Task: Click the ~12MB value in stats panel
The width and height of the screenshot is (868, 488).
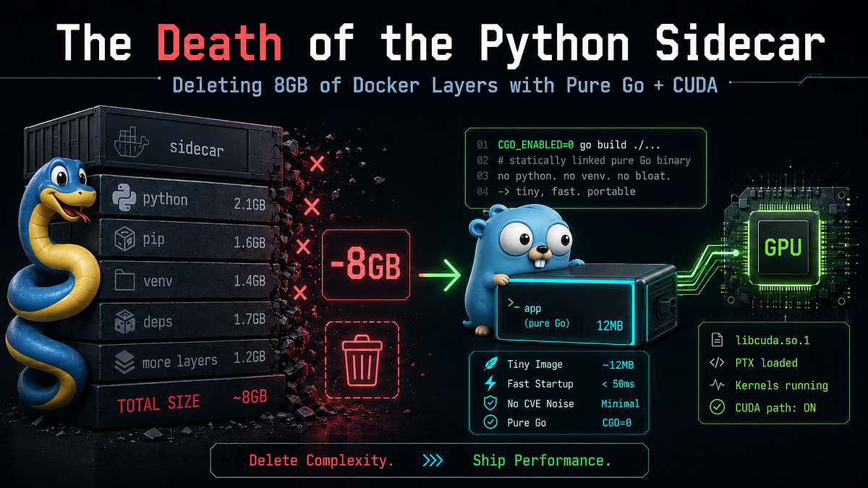Action: [x=618, y=365]
